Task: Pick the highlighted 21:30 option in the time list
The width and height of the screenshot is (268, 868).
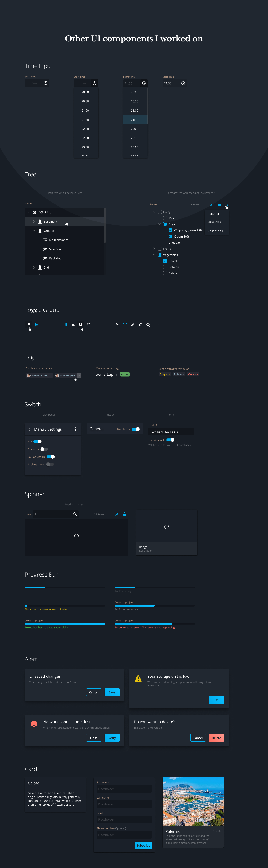Action: click(135, 120)
